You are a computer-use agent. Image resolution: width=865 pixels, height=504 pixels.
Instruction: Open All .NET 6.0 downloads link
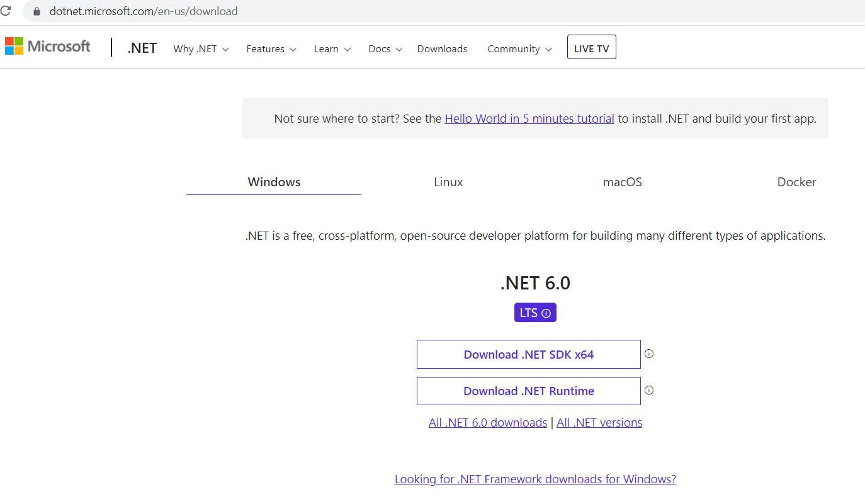click(x=488, y=422)
